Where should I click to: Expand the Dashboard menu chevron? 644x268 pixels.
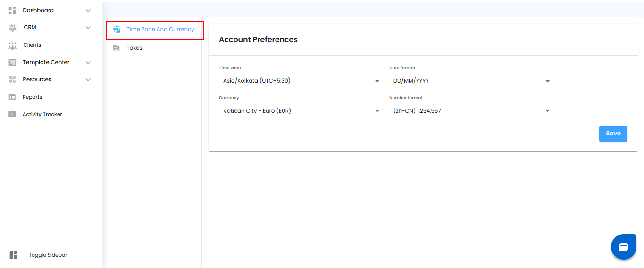click(88, 10)
